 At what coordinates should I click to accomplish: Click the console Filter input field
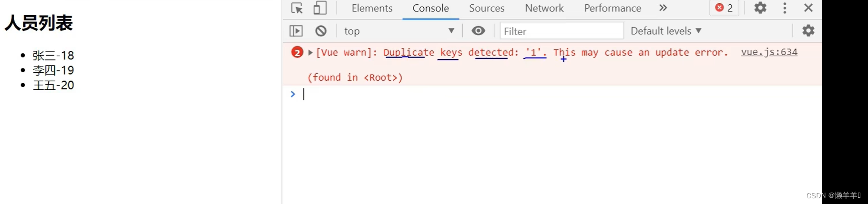561,31
